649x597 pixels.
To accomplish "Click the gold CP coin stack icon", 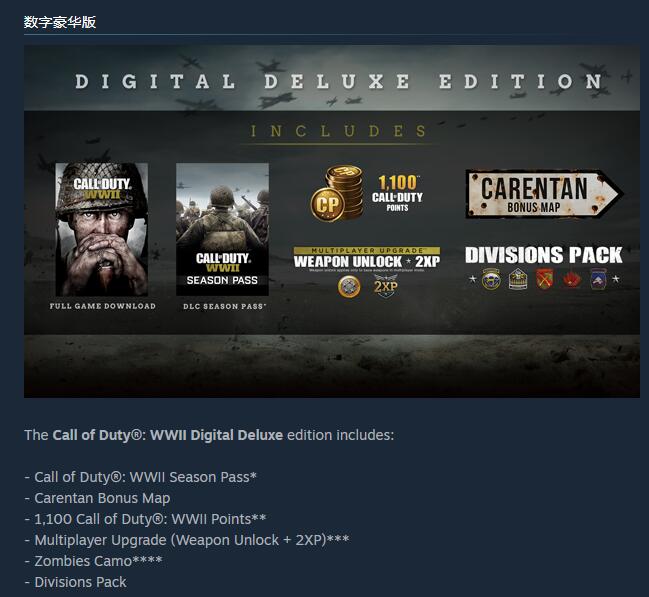I will 337,193.
